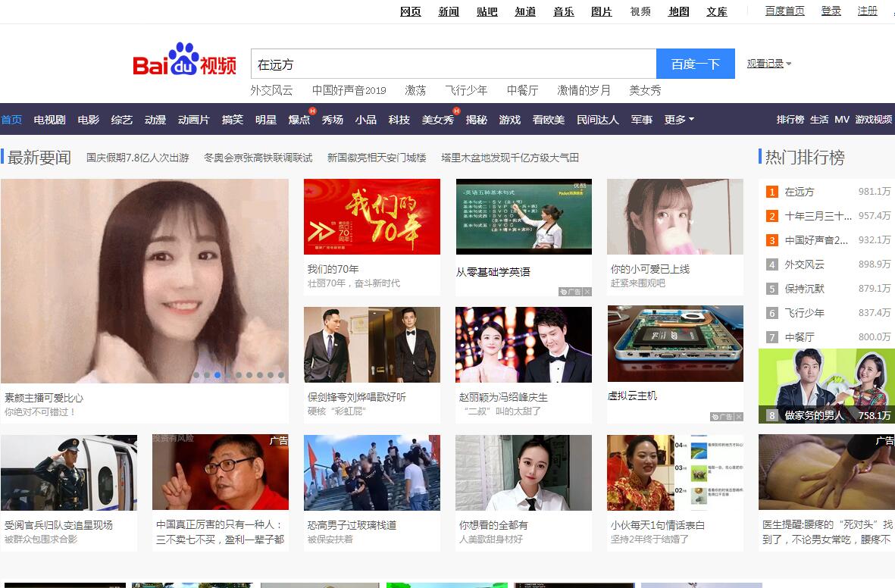Open Baidu 文库

[717, 11]
